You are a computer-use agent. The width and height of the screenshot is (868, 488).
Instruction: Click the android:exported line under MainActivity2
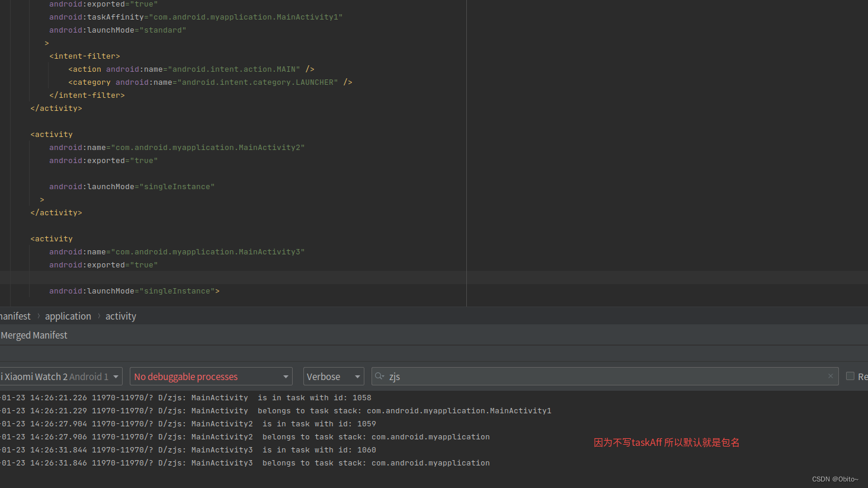click(x=104, y=161)
